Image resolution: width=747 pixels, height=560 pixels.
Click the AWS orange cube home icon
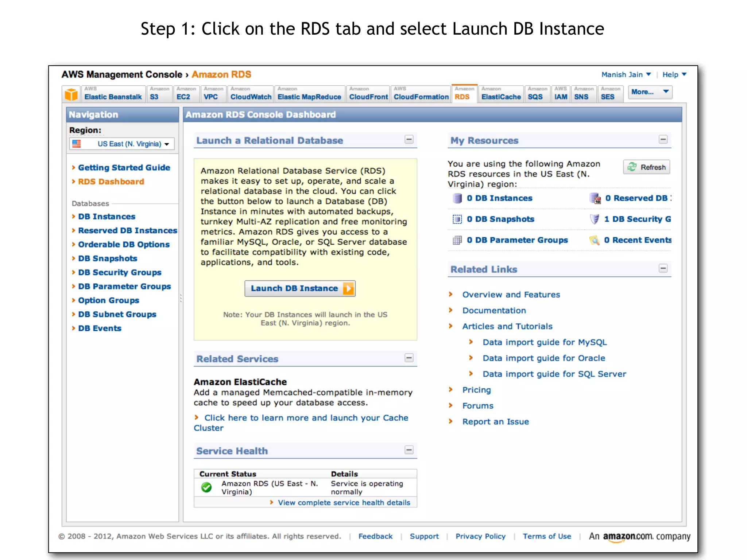pos(71,94)
